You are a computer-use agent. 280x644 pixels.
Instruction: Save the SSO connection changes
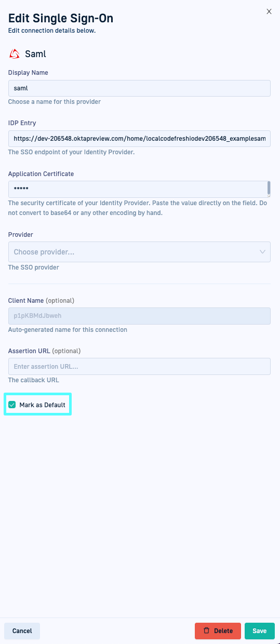click(259, 630)
